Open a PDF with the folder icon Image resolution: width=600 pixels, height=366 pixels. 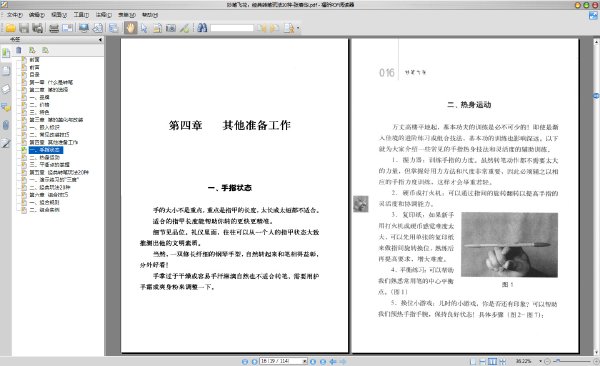pyautogui.click(x=11, y=28)
